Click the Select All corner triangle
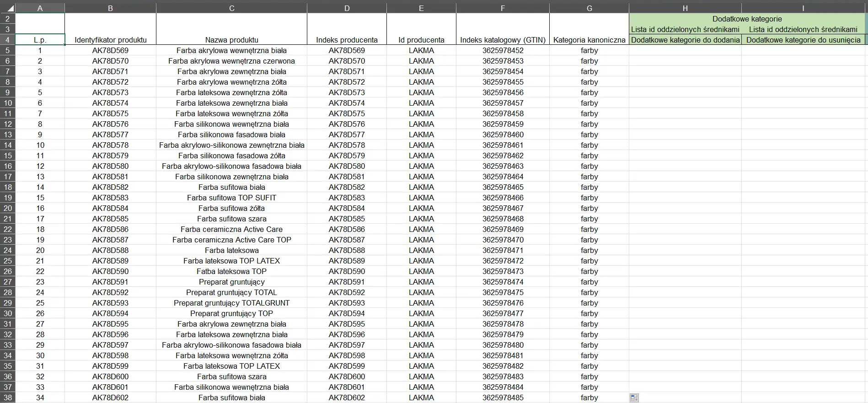This screenshot has height=403, width=868. click(x=9, y=8)
